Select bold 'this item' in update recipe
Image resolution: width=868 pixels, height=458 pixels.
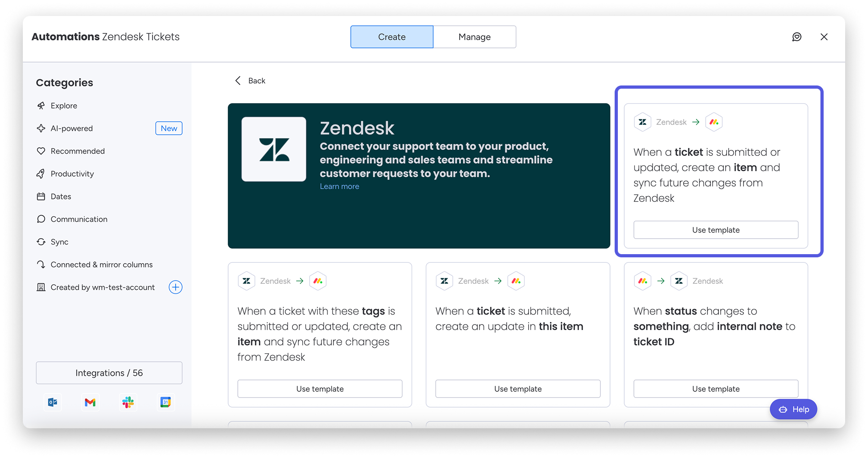pyautogui.click(x=561, y=326)
